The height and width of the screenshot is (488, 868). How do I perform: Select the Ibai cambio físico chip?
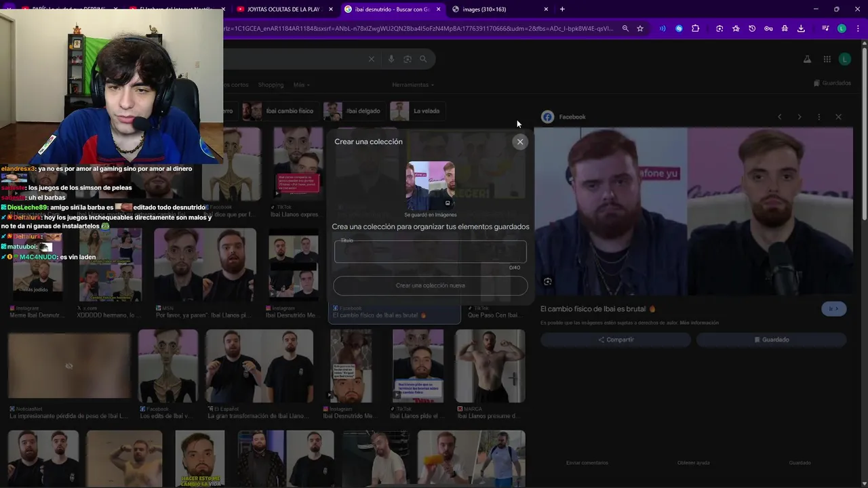[x=281, y=110]
